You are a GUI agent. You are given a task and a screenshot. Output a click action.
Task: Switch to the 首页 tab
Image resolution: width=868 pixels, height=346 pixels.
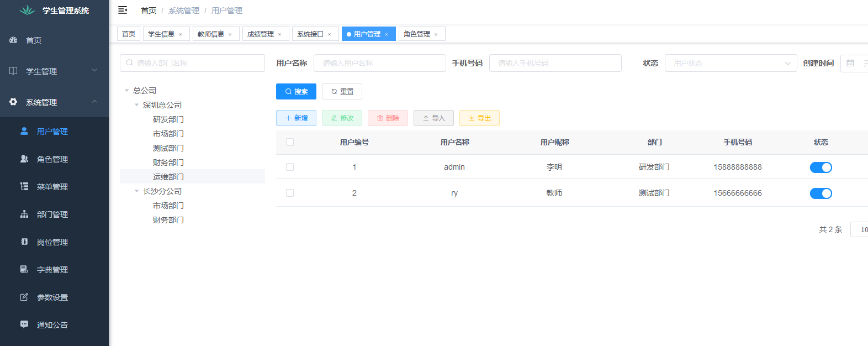click(129, 34)
